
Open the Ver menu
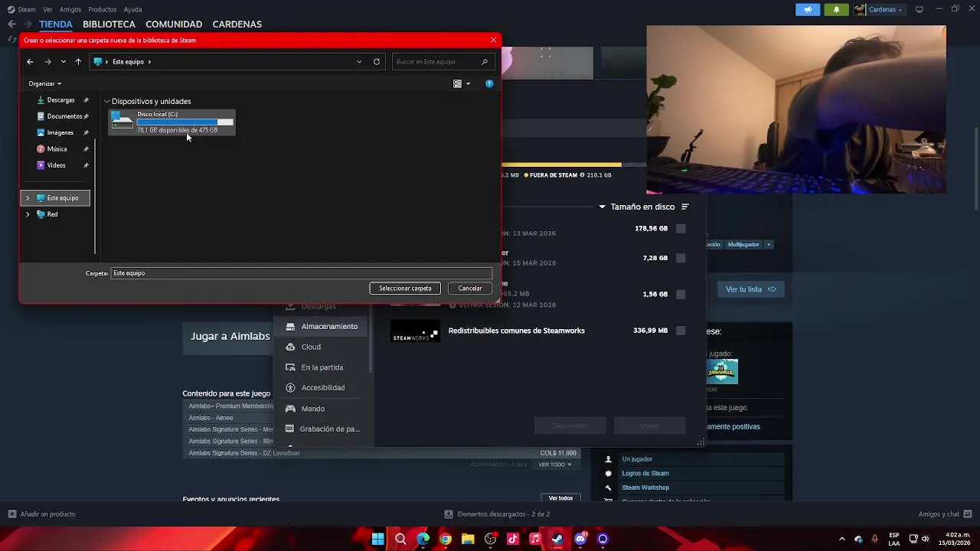coord(48,9)
